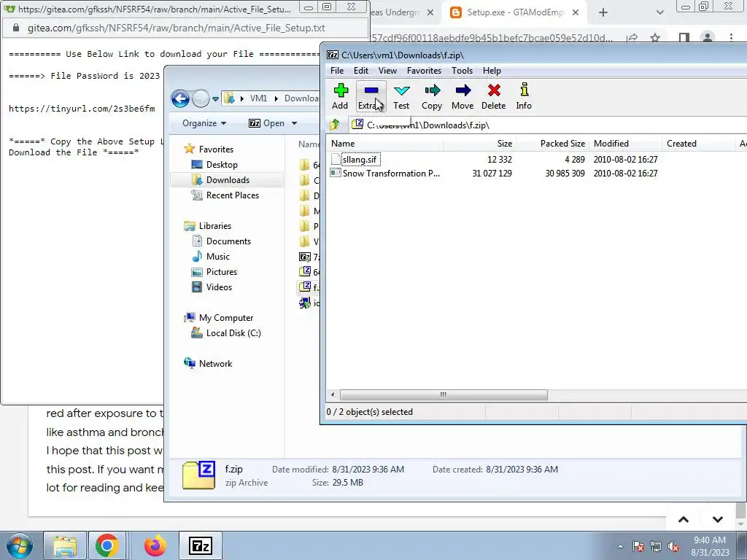
Task: Open the Organize dropdown in Explorer
Action: [x=204, y=123]
